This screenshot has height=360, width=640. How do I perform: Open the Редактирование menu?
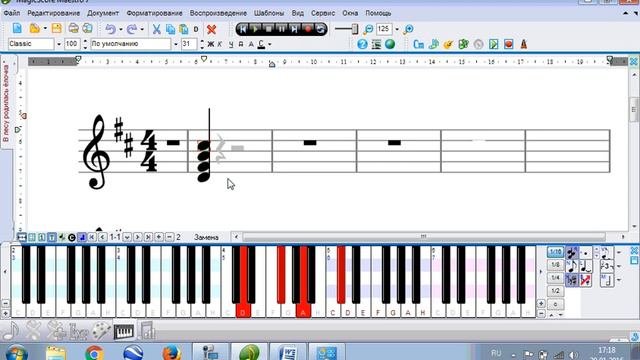53,13
